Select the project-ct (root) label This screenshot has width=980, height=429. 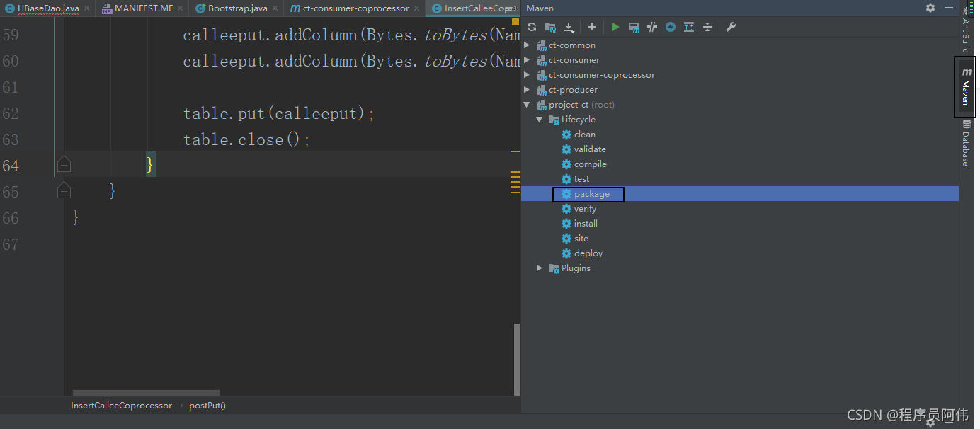click(581, 105)
